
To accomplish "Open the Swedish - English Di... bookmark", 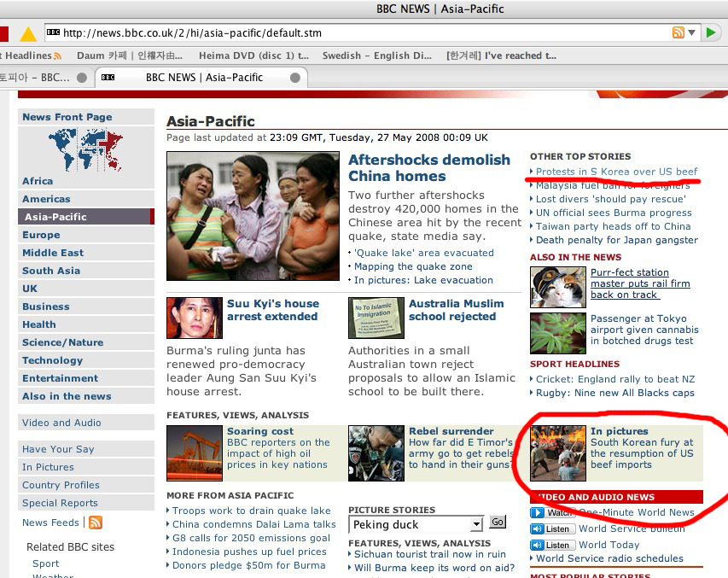I will [377, 55].
